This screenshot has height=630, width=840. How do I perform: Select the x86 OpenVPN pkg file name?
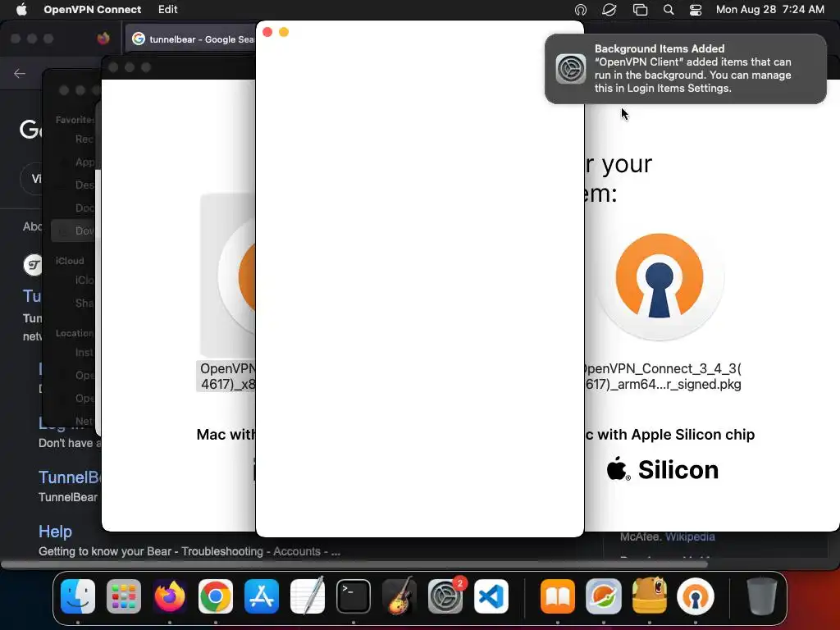[226, 376]
